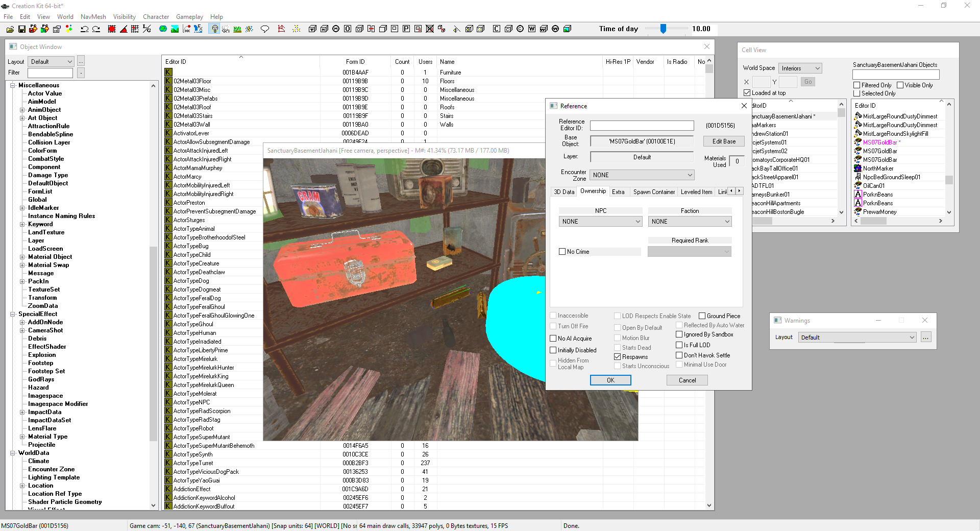
Task: Toggle the highlighted lightbulb toolbar icon
Action: tap(214, 29)
